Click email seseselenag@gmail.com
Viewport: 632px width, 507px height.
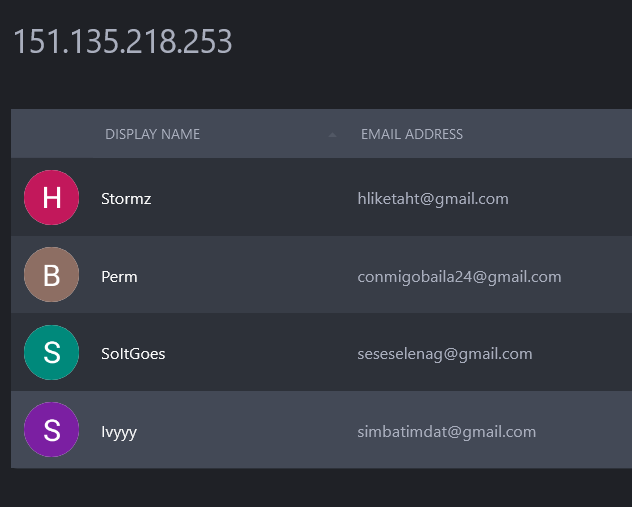pos(444,354)
